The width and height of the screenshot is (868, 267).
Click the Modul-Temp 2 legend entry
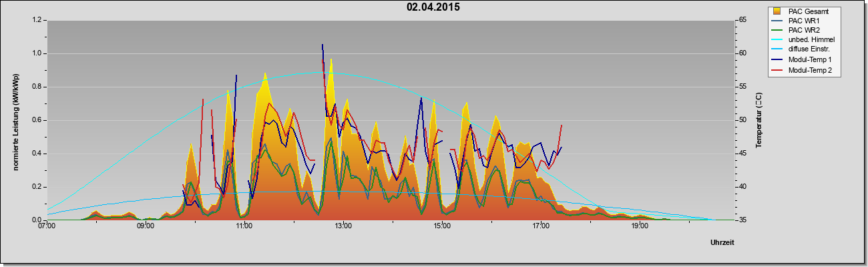point(802,70)
